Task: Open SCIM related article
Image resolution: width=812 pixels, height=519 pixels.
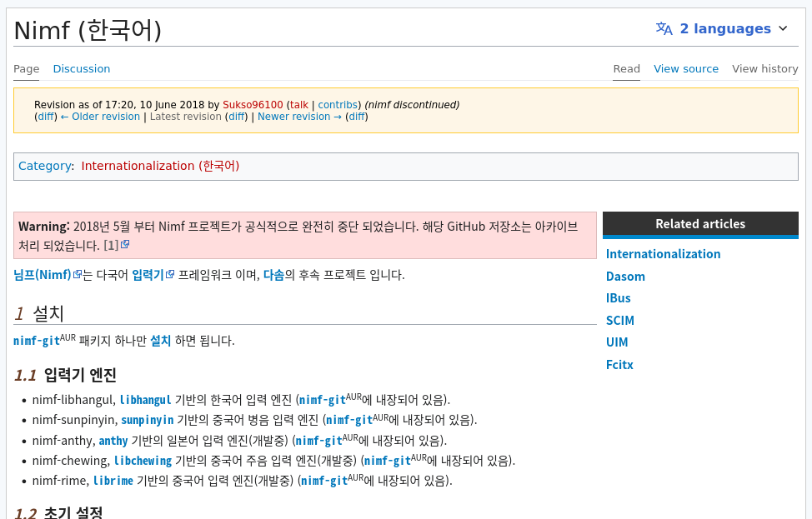Action: pyautogui.click(x=620, y=320)
